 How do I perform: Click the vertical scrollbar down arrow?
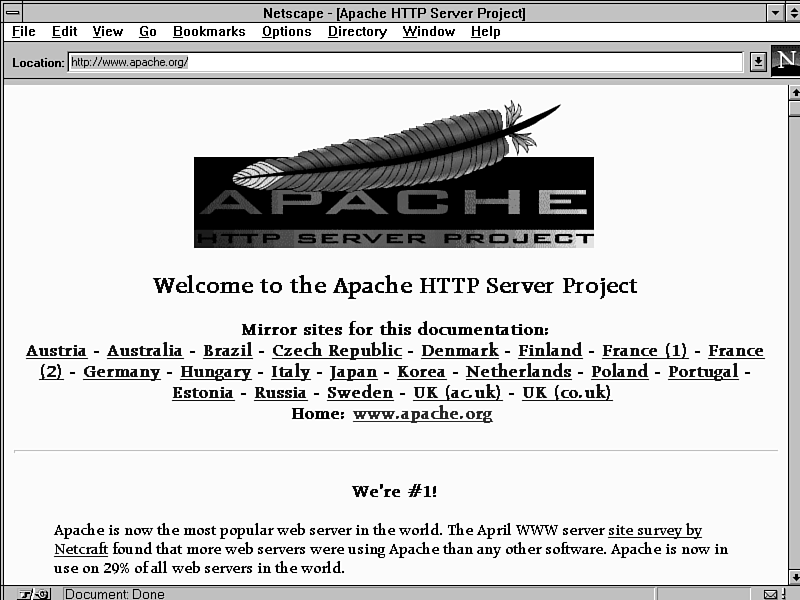tap(795, 577)
